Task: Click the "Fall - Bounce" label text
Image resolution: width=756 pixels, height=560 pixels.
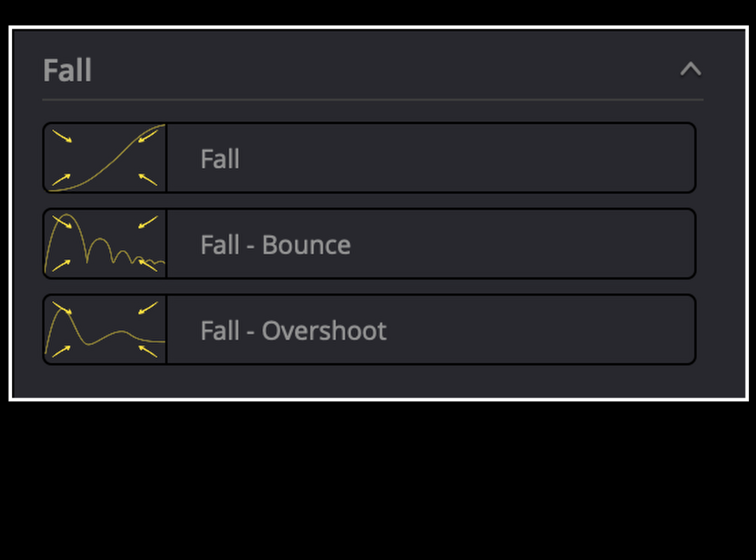Action: coord(275,244)
